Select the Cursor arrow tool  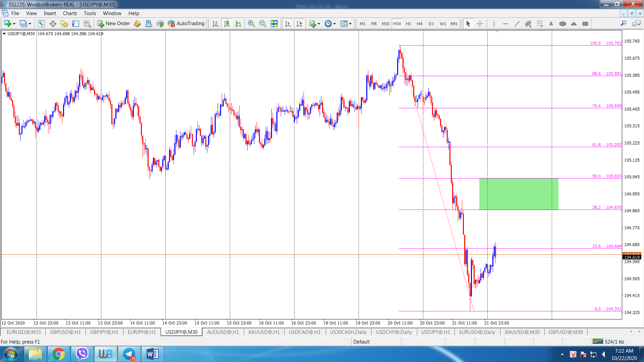click(x=468, y=23)
